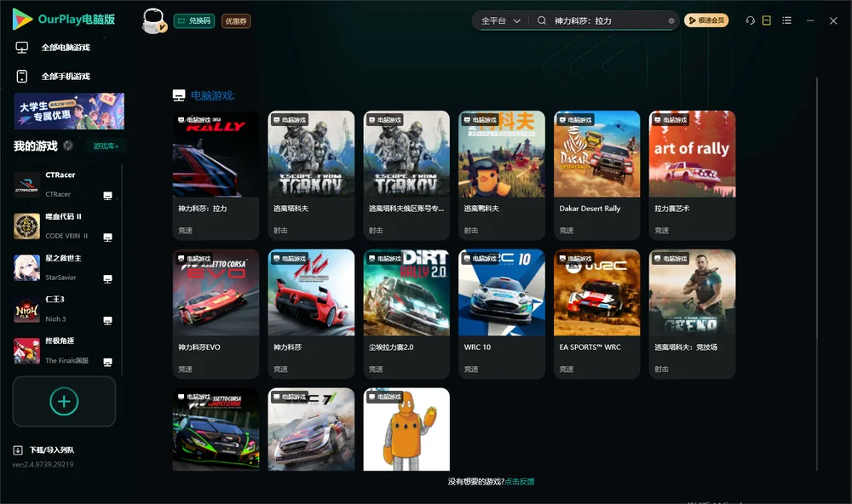
Task: Open the 优惠券 coupon button
Action: (x=236, y=21)
